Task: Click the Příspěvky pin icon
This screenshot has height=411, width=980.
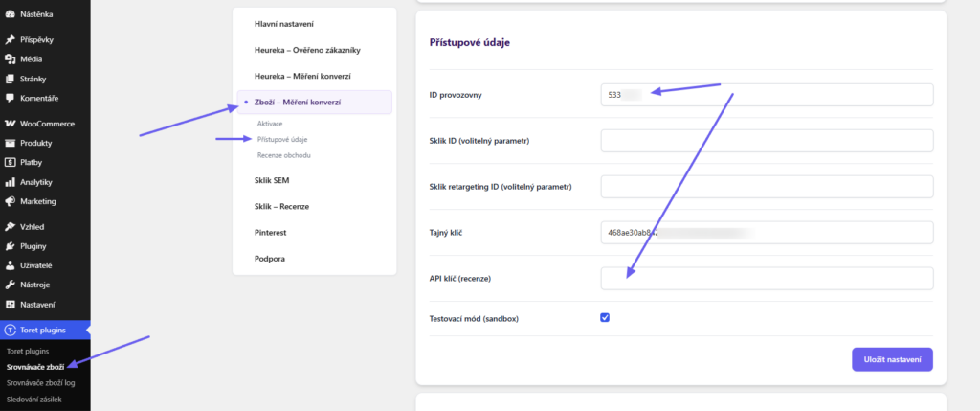Action: [10, 40]
